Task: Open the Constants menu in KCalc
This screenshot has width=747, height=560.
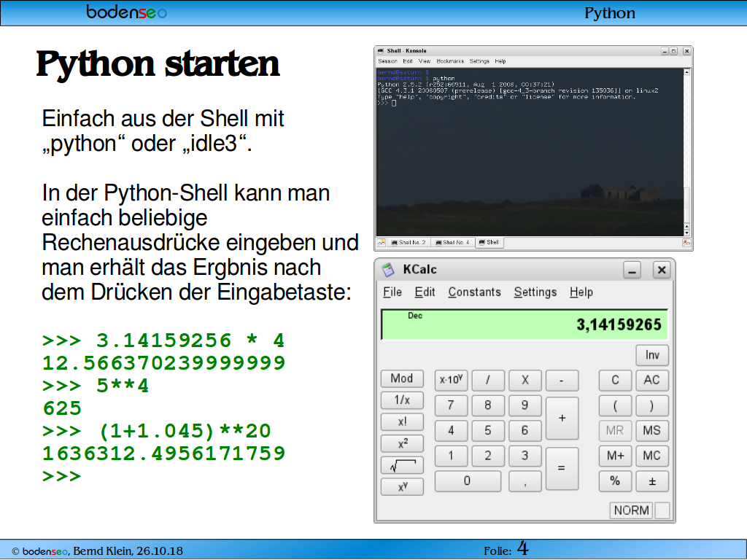Action: pos(474,292)
